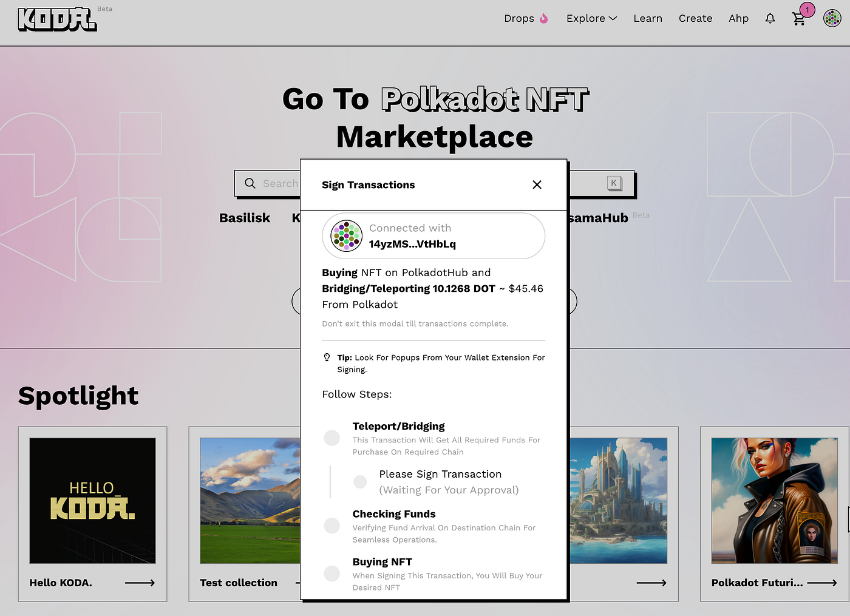This screenshot has height=616, width=850.
Task: Go to the Learn page
Action: click(x=648, y=18)
